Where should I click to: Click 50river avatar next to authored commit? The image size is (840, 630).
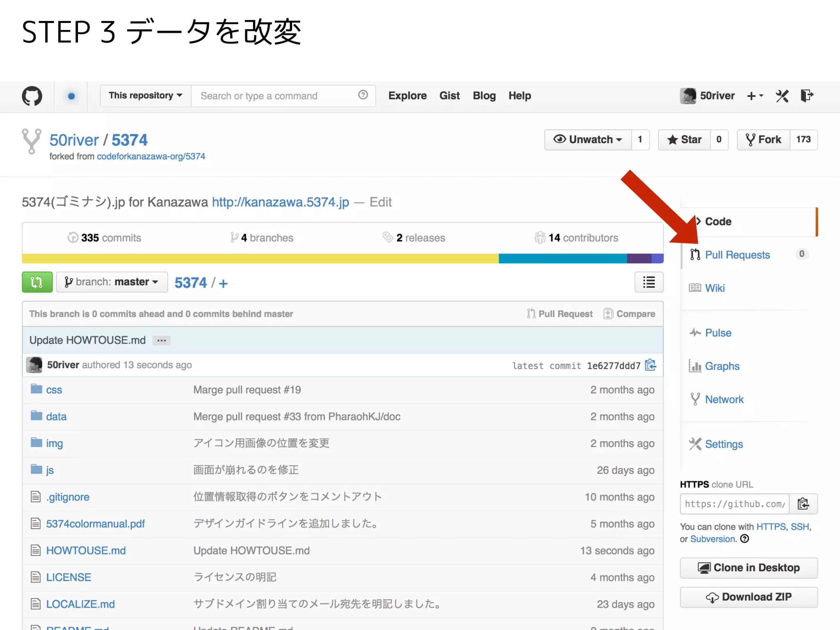[34, 365]
